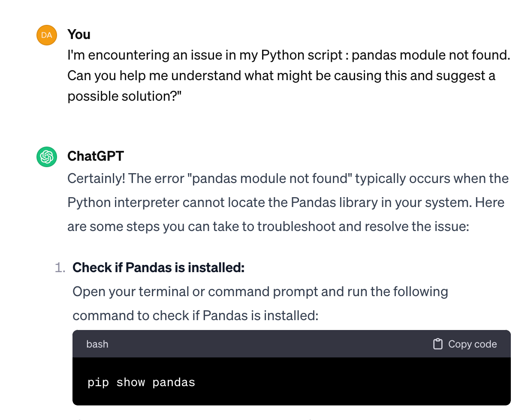Click the line 'possible solution?' in user message
531x420 pixels.
coord(124,96)
